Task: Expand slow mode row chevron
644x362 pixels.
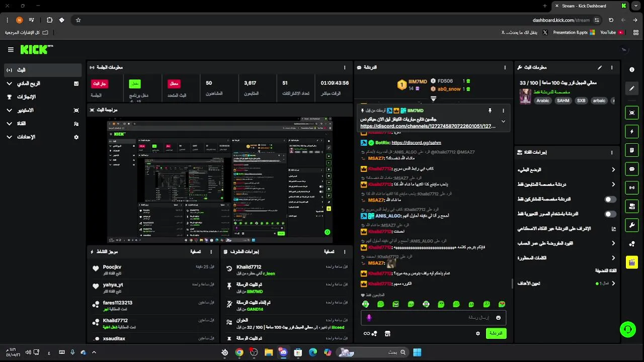Action: tap(613, 170)
